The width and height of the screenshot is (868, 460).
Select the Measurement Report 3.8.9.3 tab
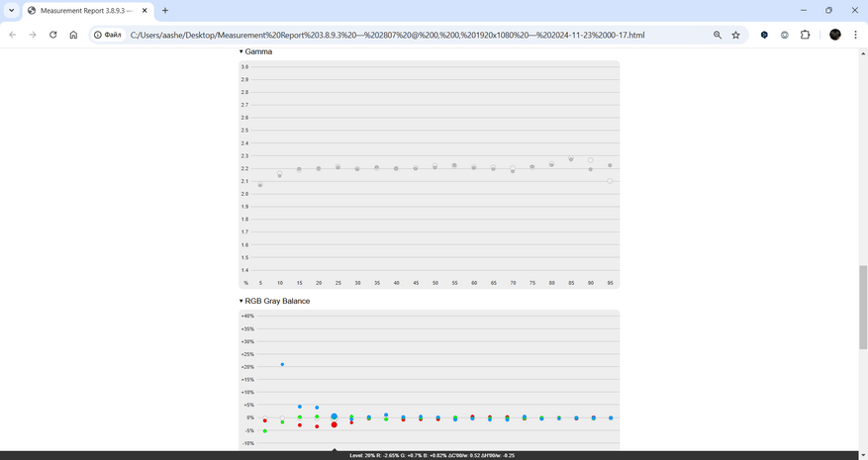coord(88,11)
